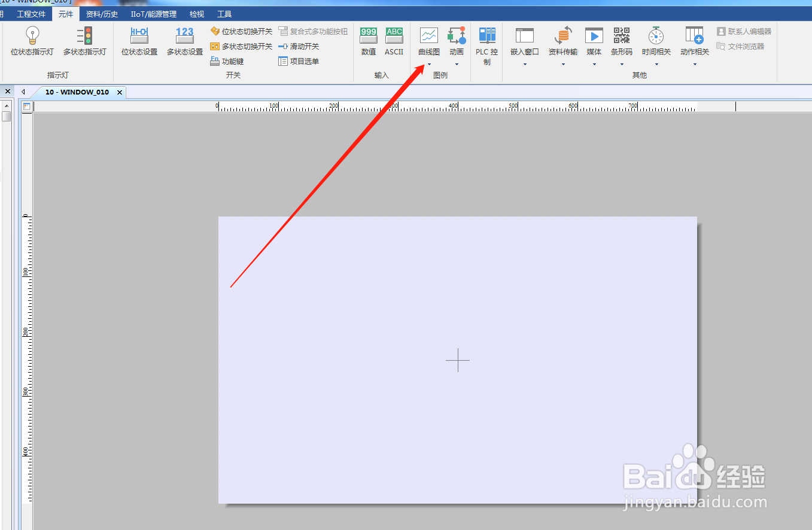Expand the 条形码 dropdown arrow
This screenshot has height=530, width=812.
pos(622,65)
